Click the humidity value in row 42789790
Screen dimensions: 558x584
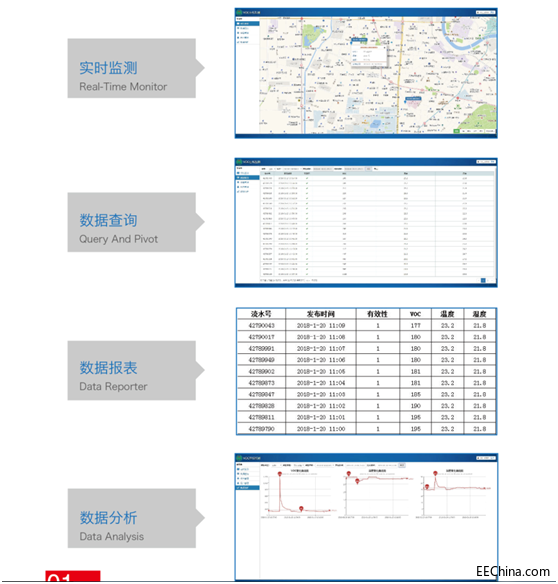point(480,429)
